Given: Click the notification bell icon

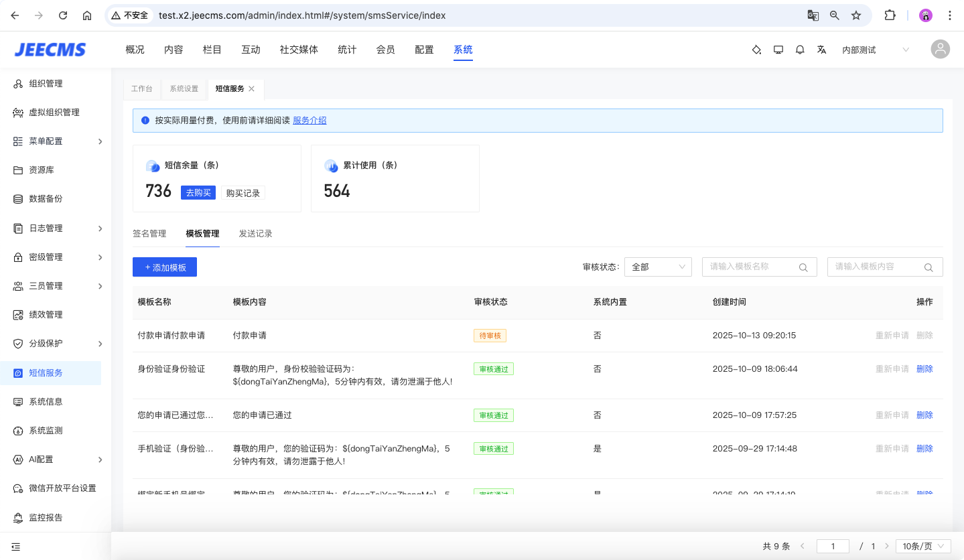Looking at the screenshot, I should pos(800,50).
